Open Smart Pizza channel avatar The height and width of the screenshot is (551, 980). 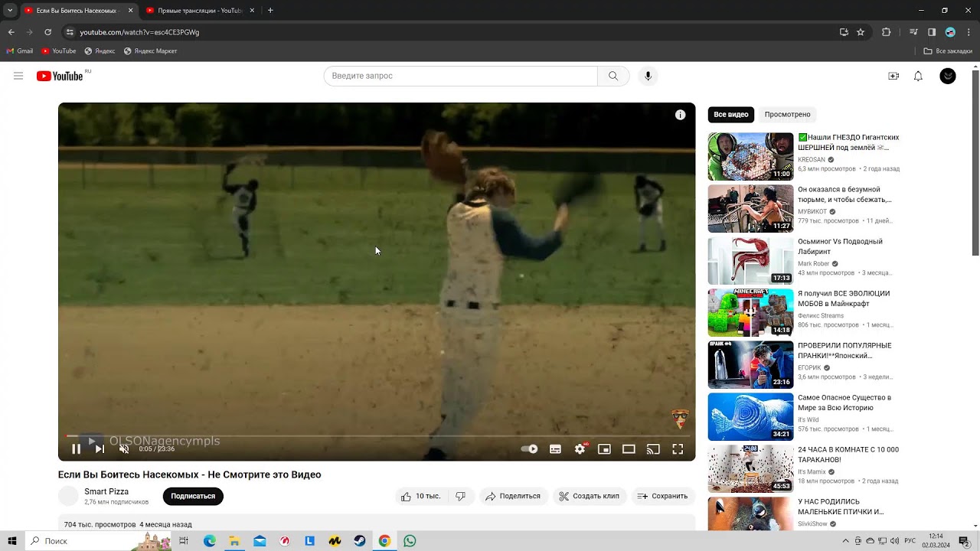coord(69,496)
